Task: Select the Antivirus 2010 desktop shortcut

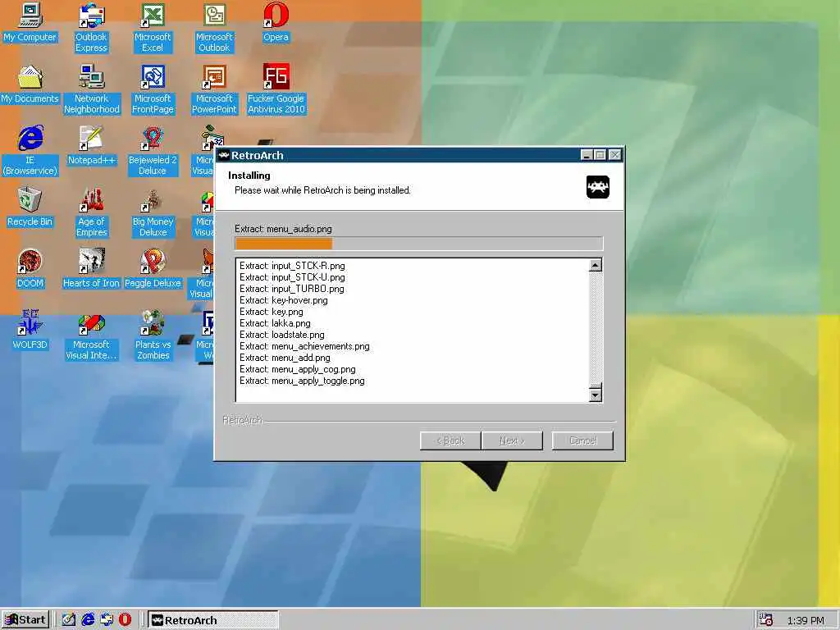Action: [276, 89]
